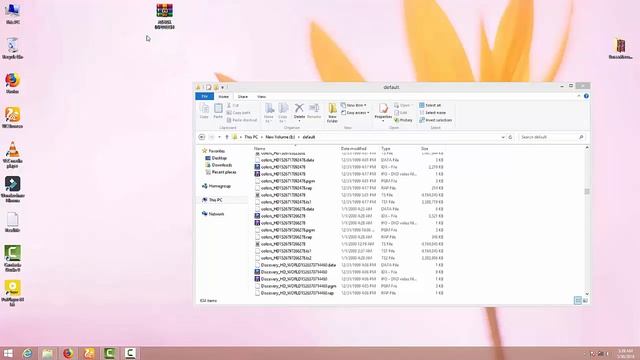Image resolution: width=640 pixels, height=360 pixels.
Task: Choose Paste shortcut in the ribbon
Action: pos(242,120)
